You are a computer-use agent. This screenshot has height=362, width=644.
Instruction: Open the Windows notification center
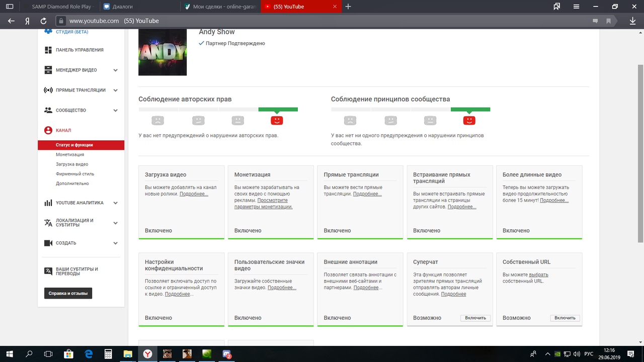[x=631, y=354]
